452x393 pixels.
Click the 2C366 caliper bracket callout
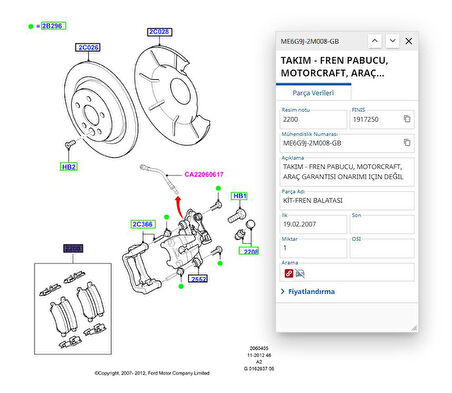click(143, 224)
